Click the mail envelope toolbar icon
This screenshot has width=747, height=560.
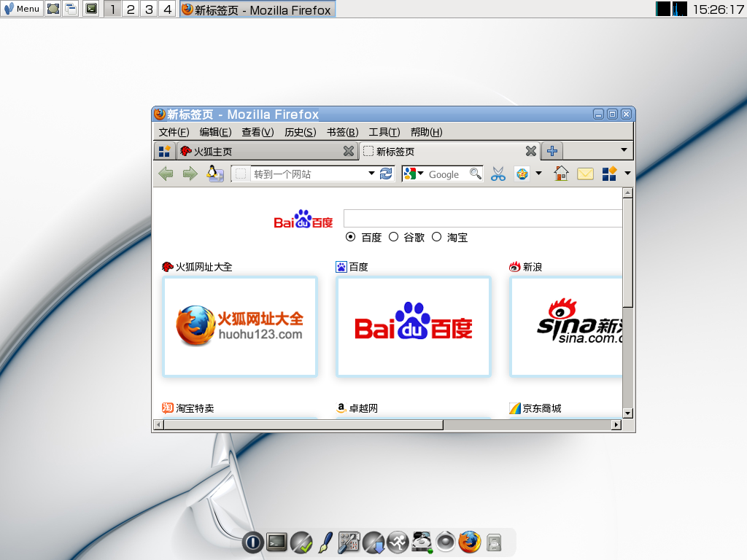(585, 174)
